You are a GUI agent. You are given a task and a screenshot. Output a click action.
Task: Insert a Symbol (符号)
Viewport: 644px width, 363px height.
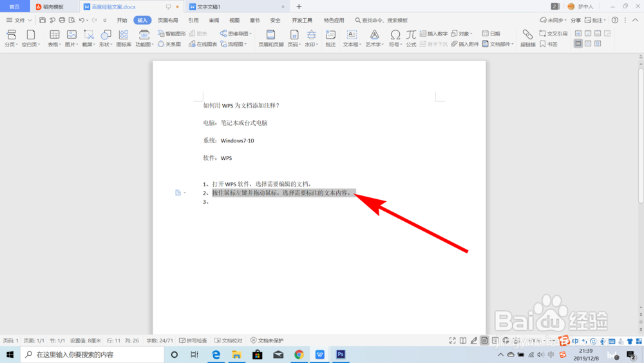395,38
